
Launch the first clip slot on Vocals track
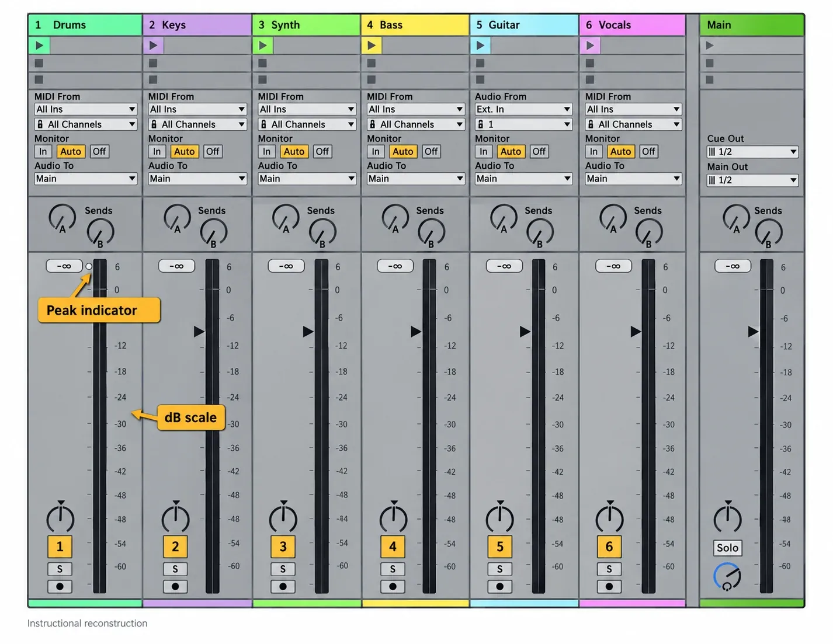click(x=590, y=46)
